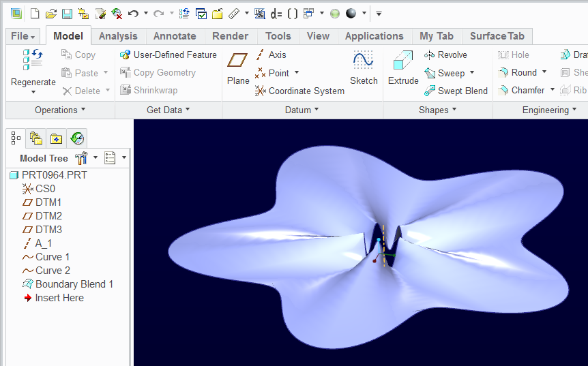Select Boundary Blend 1 in model tree
Image resolution: width=588 pixels, height=366 pixels.
pos(74,284)
